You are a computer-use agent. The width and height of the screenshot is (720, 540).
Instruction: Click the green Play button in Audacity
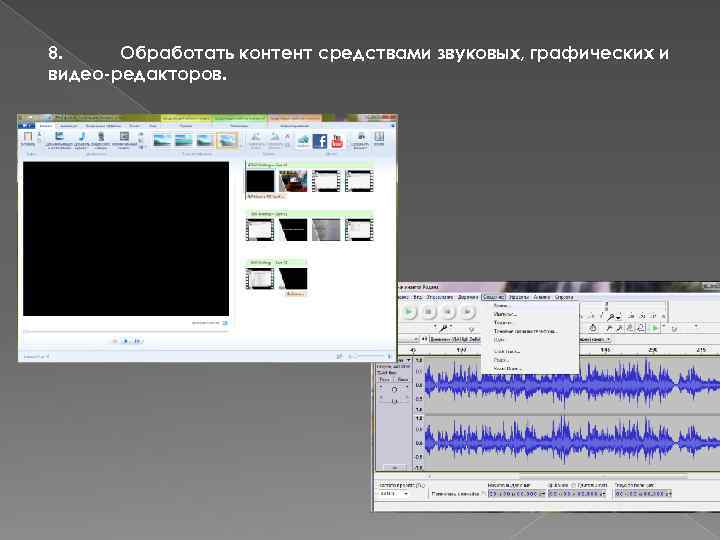408,312
